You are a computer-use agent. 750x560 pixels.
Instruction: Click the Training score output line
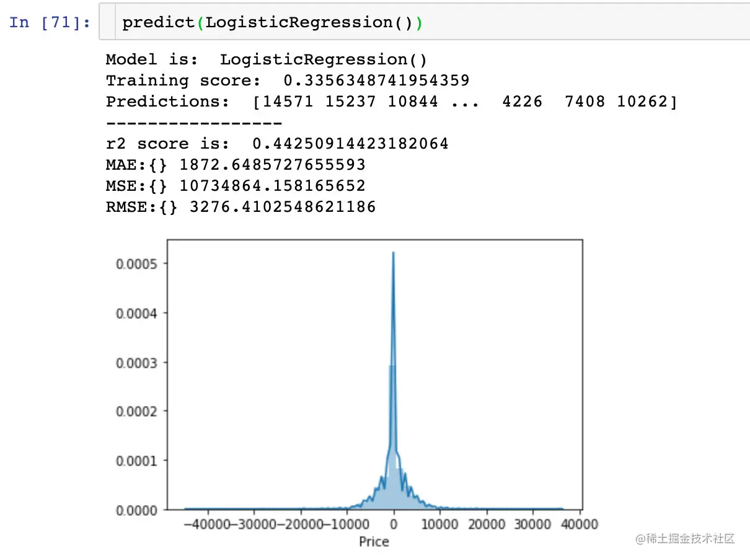click(288, 81)
